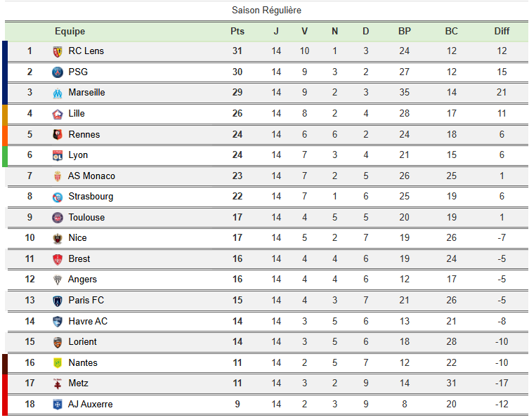Click the Marseille club crest icon
This screenshot has width=529, height=420.
coord(58,93)
